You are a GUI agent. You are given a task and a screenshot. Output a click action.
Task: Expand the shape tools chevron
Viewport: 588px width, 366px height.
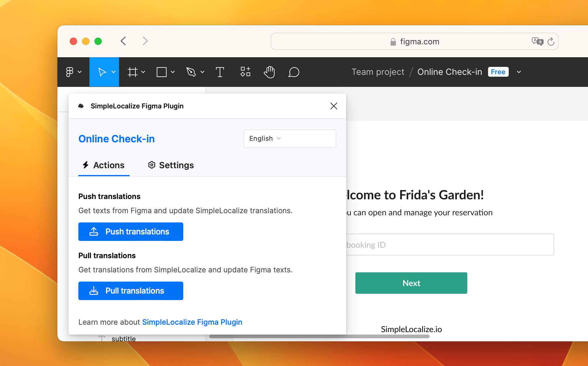173,72
